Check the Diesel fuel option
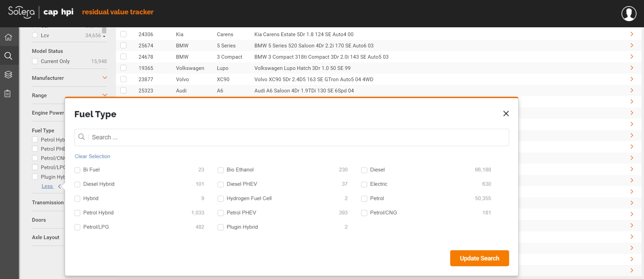 [364, 170]
